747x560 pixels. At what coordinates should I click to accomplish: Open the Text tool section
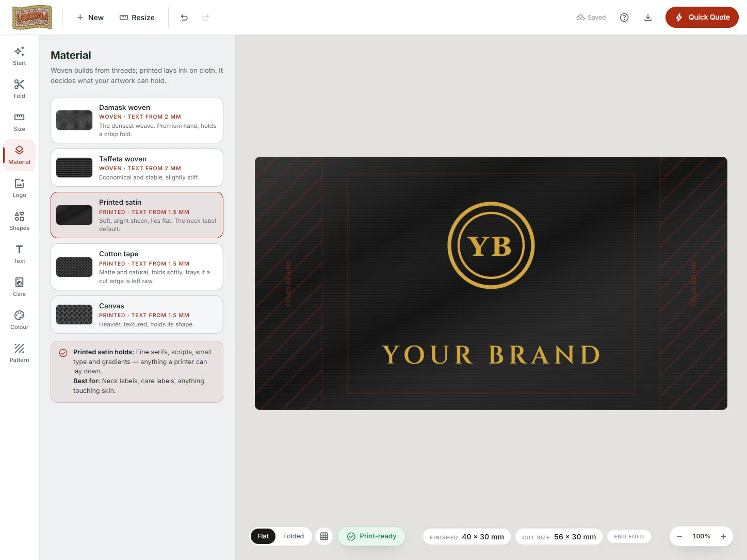pyautogui.click(x=19, y=254)
